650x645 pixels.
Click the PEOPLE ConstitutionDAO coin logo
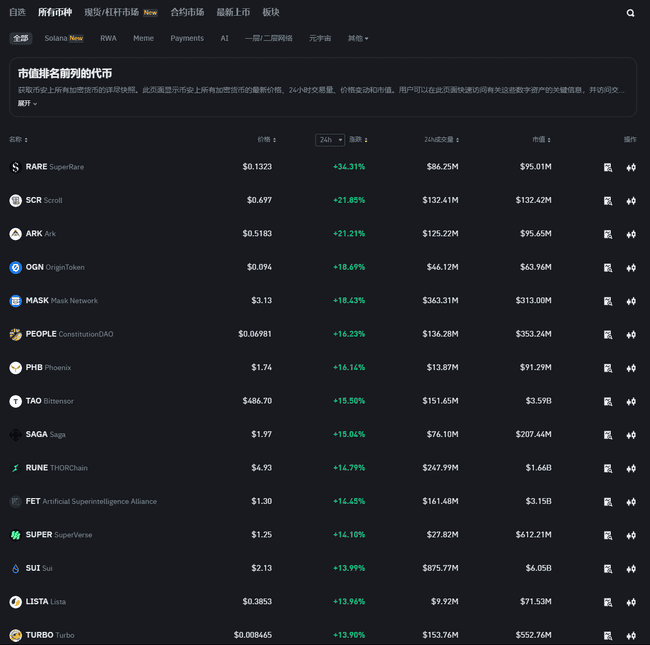coord(16,334)
